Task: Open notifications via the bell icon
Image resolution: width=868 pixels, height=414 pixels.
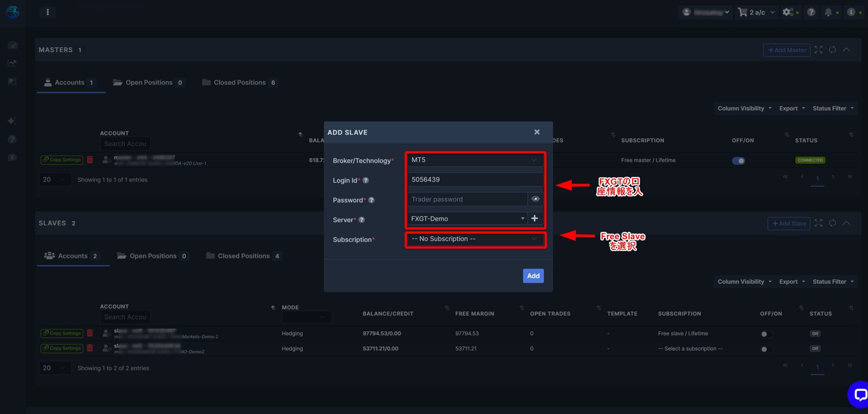Action: [x=829, y=12]
